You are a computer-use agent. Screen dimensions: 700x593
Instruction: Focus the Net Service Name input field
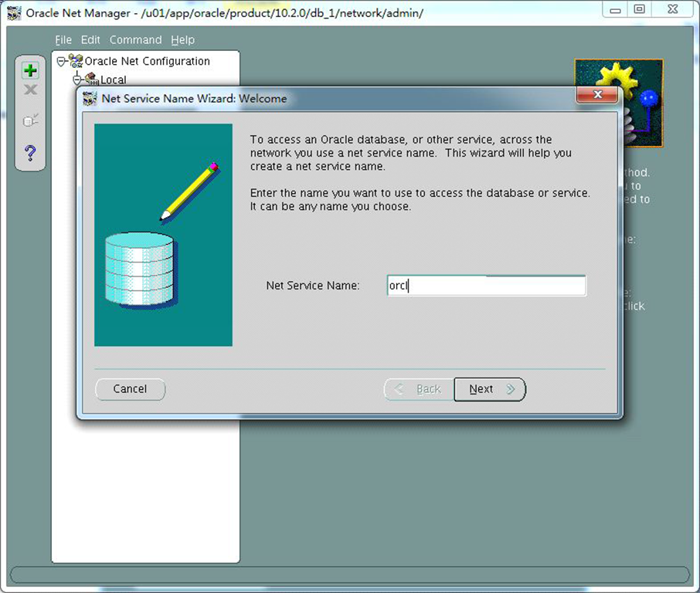pyautogui.click(x=487, y=286)
